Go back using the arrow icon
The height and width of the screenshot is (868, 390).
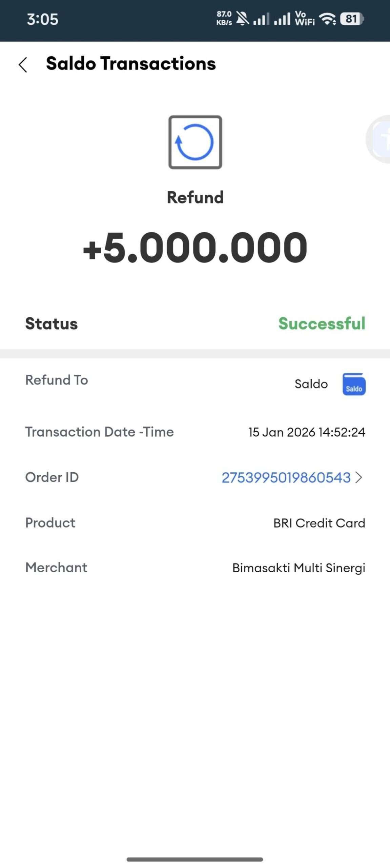click(23, 65)
